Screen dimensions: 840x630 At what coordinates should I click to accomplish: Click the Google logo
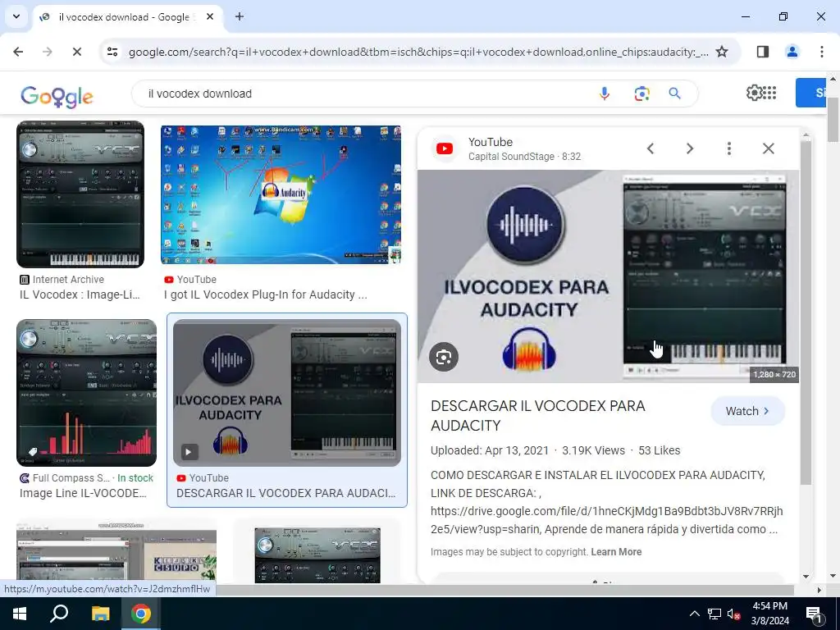[57, 96]
